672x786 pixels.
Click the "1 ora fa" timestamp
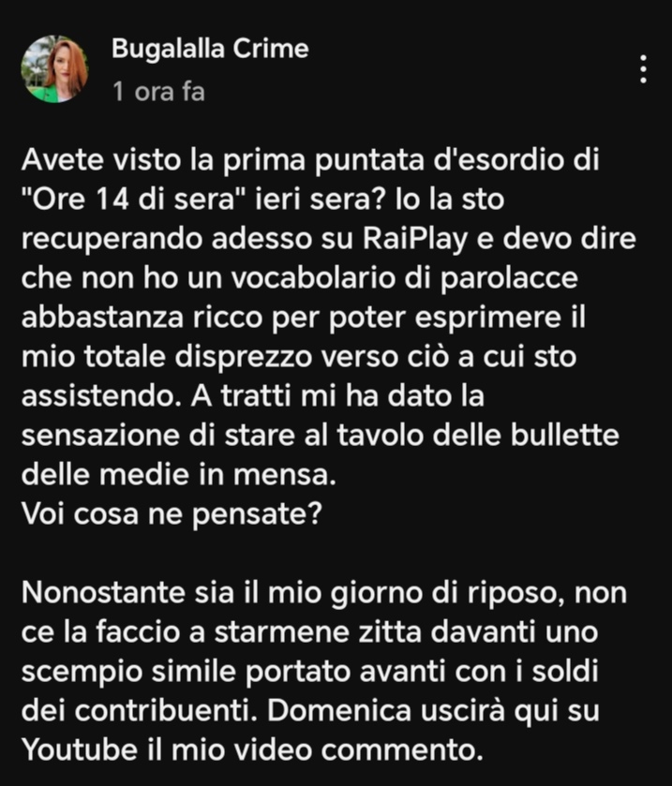pos(158,92)
